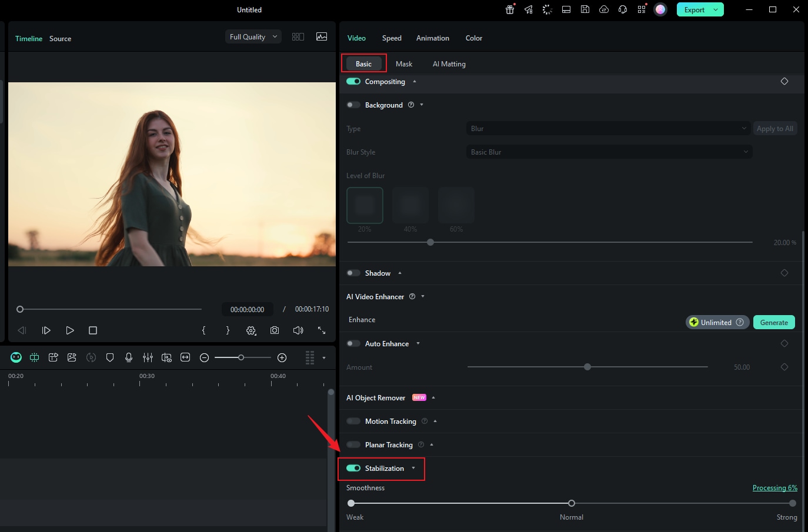
Task: Click the volume speaker icon
Action: (298, 330)
